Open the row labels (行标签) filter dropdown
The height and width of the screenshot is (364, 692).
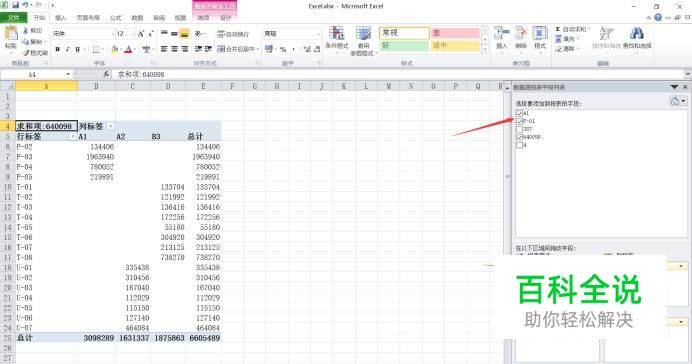click(73, 137)
